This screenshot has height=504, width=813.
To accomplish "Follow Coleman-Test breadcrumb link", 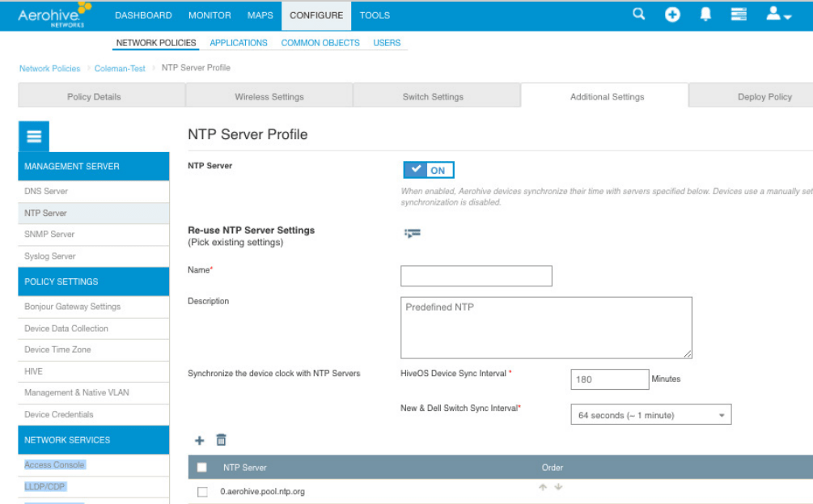I will (x=120, y=69).
